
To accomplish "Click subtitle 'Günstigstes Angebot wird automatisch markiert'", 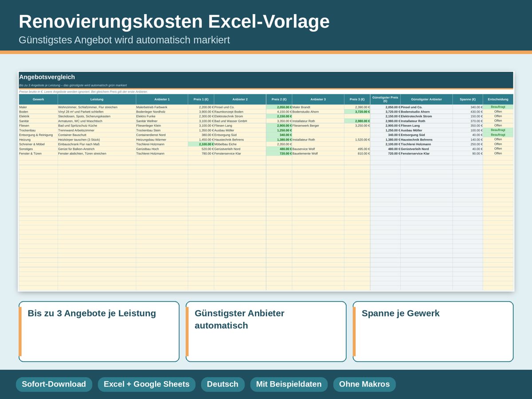I will tap(124, 40).
